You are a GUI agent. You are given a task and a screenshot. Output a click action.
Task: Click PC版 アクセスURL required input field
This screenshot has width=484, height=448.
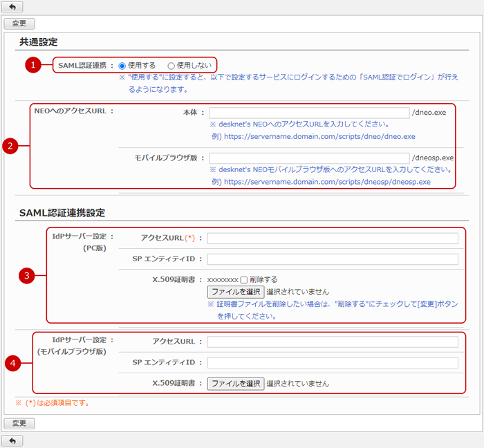point(332,239)
